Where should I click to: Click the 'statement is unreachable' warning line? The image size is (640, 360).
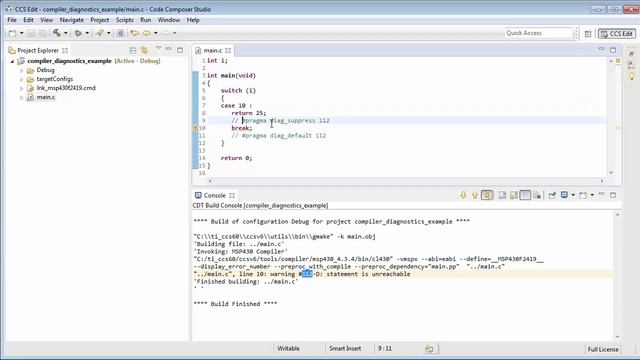[x=302, y=274]
